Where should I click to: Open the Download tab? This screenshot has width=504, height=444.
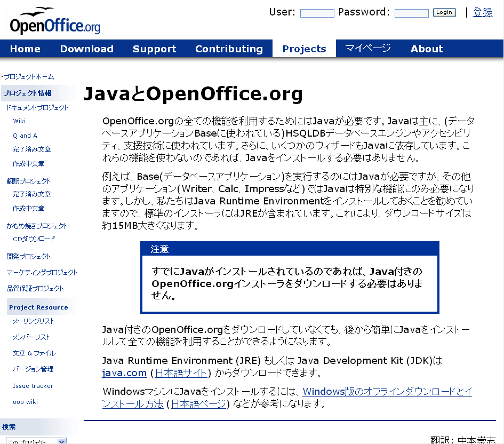tap(87, 49)
